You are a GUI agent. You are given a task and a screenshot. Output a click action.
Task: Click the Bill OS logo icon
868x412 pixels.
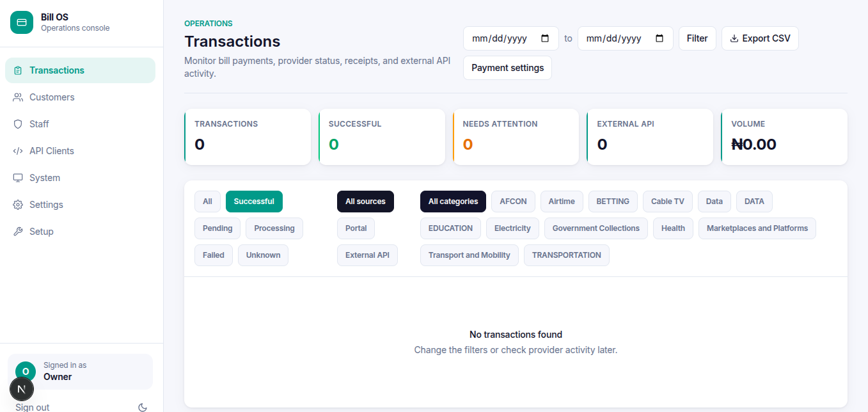[22, 22]
